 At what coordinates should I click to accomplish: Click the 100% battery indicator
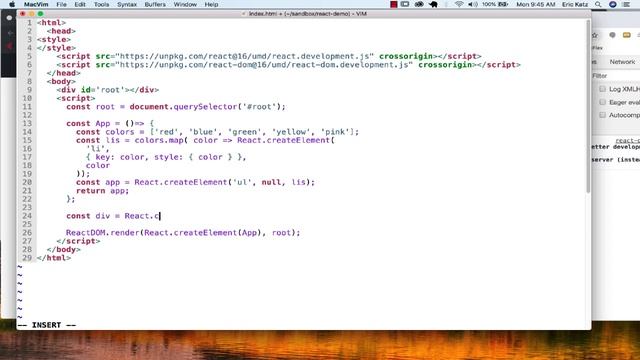[495, 4]
